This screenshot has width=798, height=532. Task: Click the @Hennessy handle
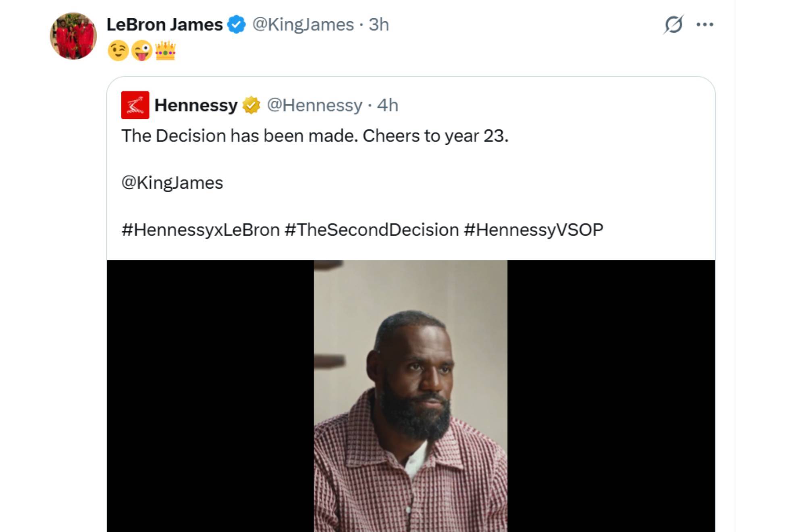coord(314,105)
